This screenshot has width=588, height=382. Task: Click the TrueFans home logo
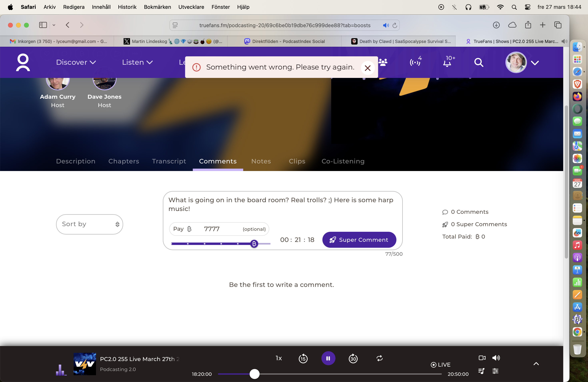pos(23,62)
